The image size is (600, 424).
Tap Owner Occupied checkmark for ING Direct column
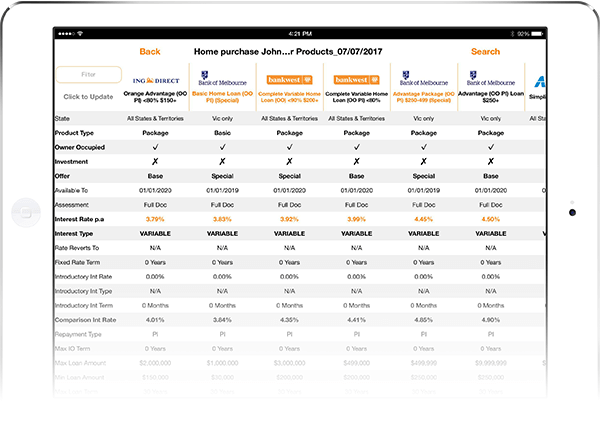click(x=155, y=147)
